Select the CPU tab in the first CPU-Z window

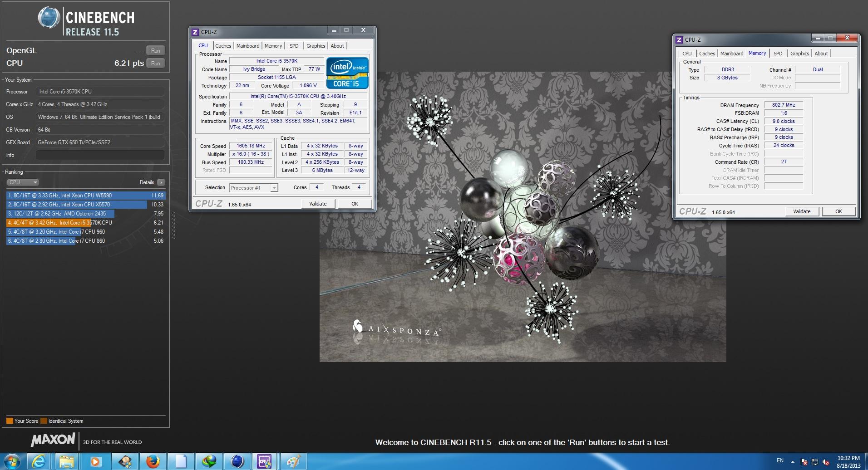pos(203,45)
